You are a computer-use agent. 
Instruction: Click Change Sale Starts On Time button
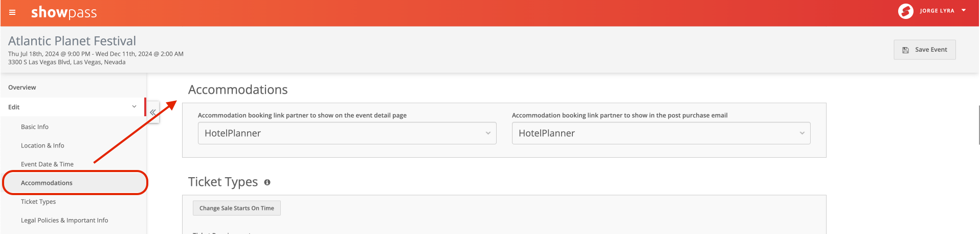pos(236,208)
